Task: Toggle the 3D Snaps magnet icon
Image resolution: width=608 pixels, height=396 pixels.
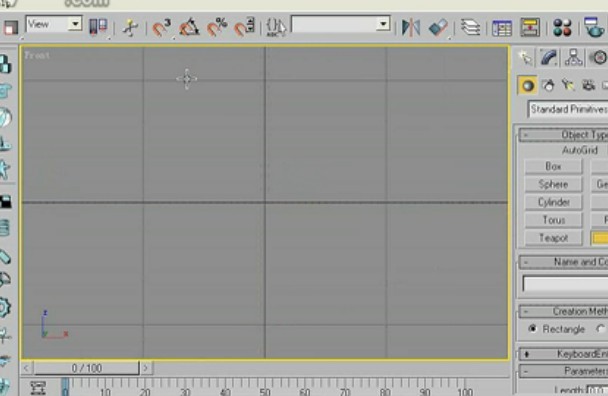Action: coord(161,28)
